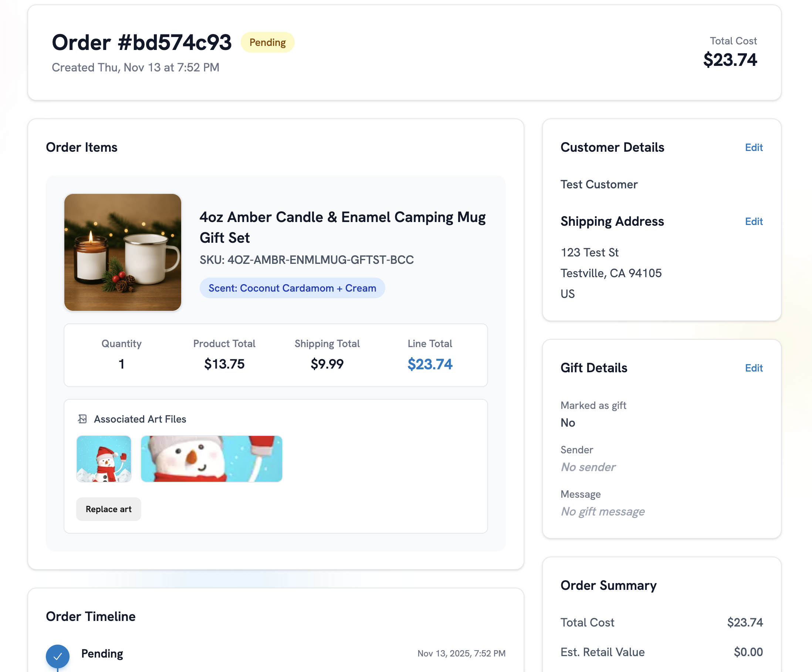Open the second snowman art file thumbnail
This screenshot has height=672, width=812.
211,459
